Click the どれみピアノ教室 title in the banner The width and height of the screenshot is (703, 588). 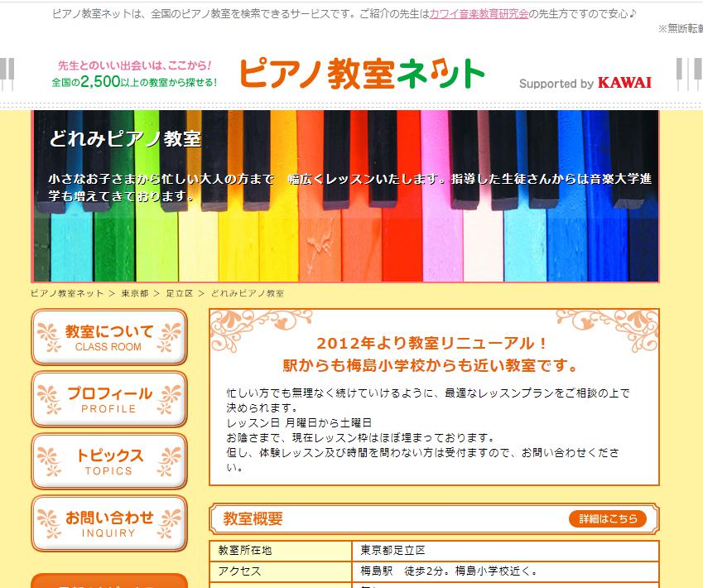click(125, 138)
